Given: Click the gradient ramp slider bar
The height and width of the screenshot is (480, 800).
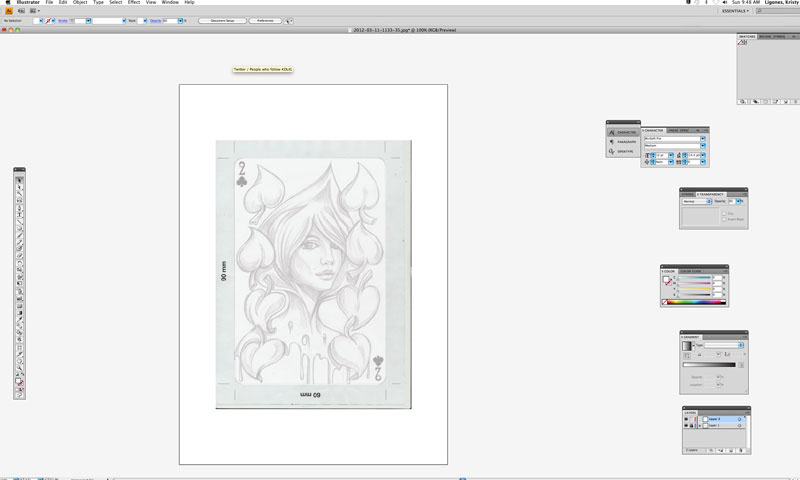Looking at the screenshot, I should 709,365.
